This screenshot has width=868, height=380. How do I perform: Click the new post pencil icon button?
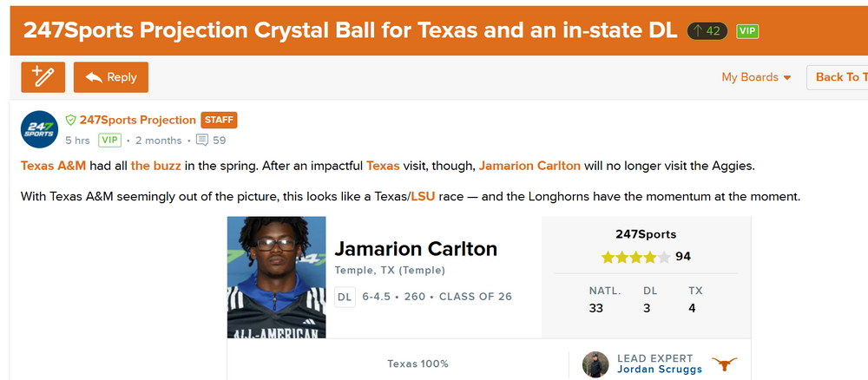43,77
